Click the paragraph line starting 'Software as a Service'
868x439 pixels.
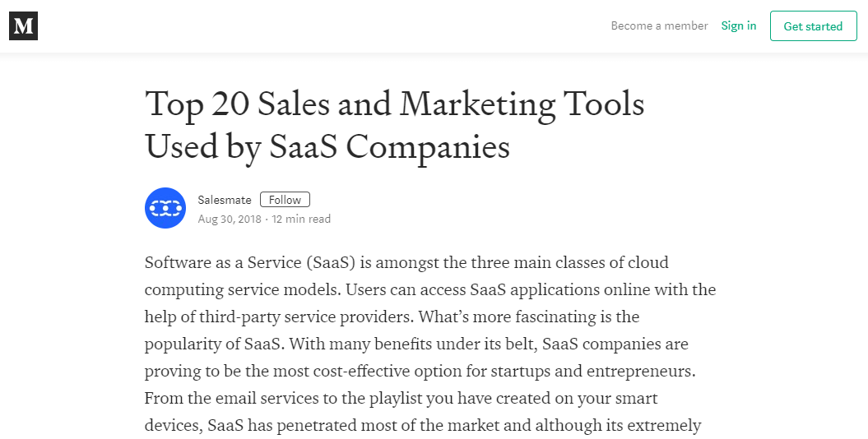point(406,262)
